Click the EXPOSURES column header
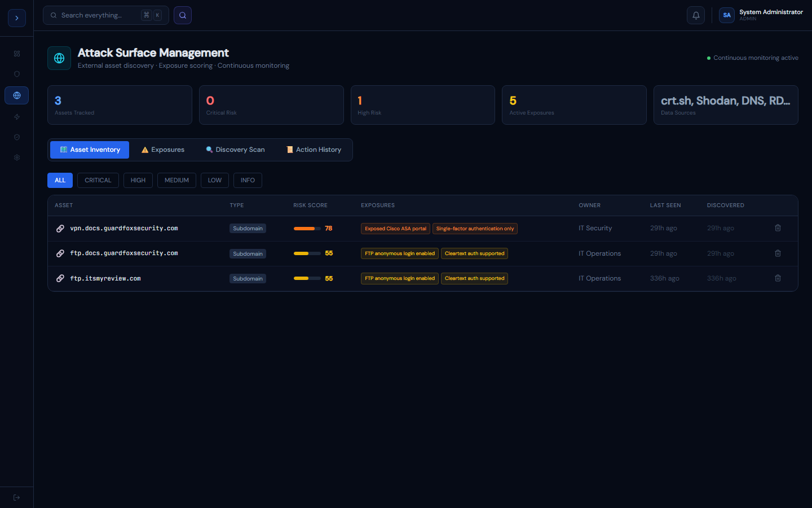Image resolution: width=812 pixels, height=508 pixels. (x=378, y=205)
